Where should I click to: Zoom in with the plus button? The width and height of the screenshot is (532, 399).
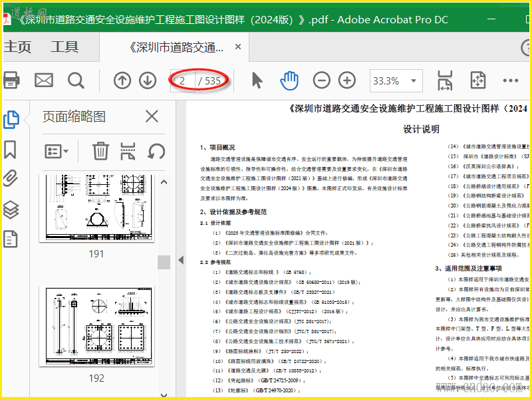point(347,80)
